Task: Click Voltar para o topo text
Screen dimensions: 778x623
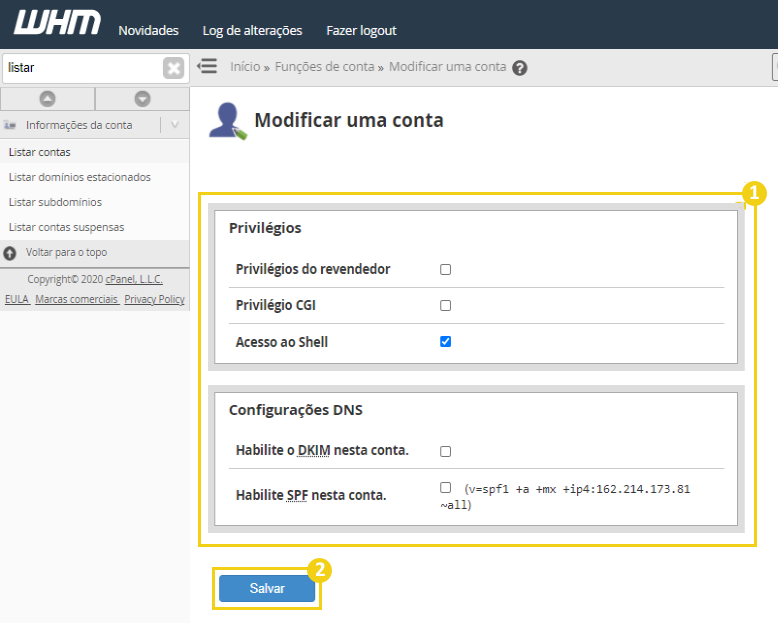Action: (x=66, y=252)
